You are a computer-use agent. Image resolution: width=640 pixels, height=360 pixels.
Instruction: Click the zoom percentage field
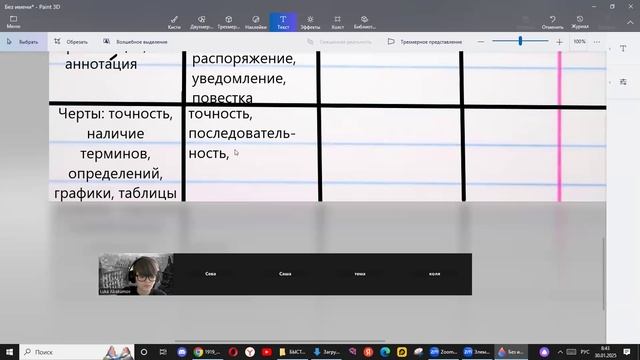580,42
